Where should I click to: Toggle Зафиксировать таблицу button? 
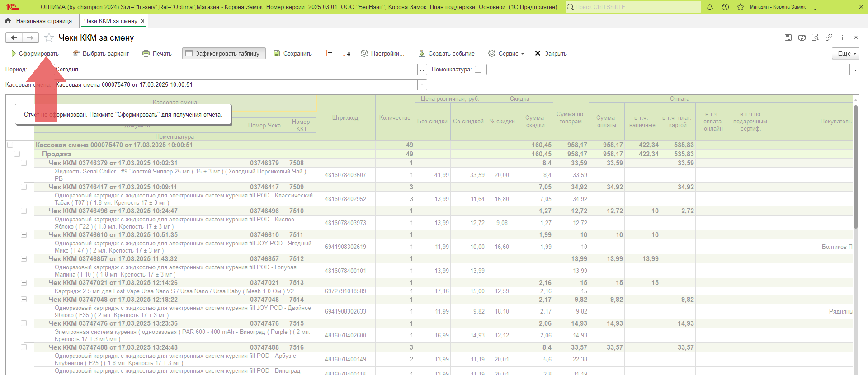[223, 53]
